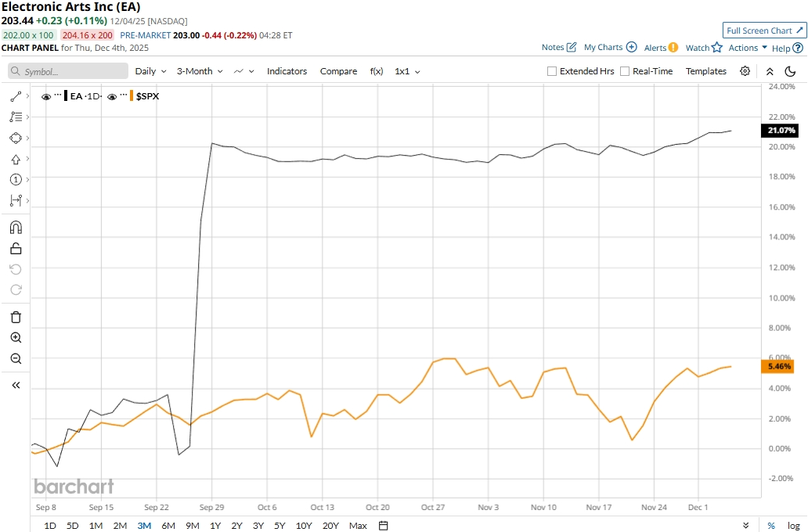Image resolution: width=808 pixels, height=532 pixels.
Task: Activate the magnet snap tool
Action: [x=16, y=228]
